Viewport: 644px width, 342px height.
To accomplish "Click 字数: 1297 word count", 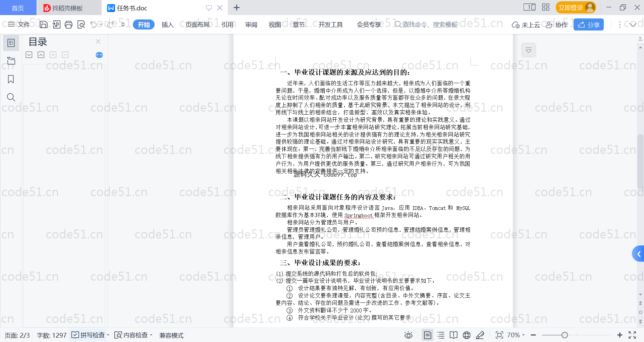I will pyautogui.click(x=52, y=335).
